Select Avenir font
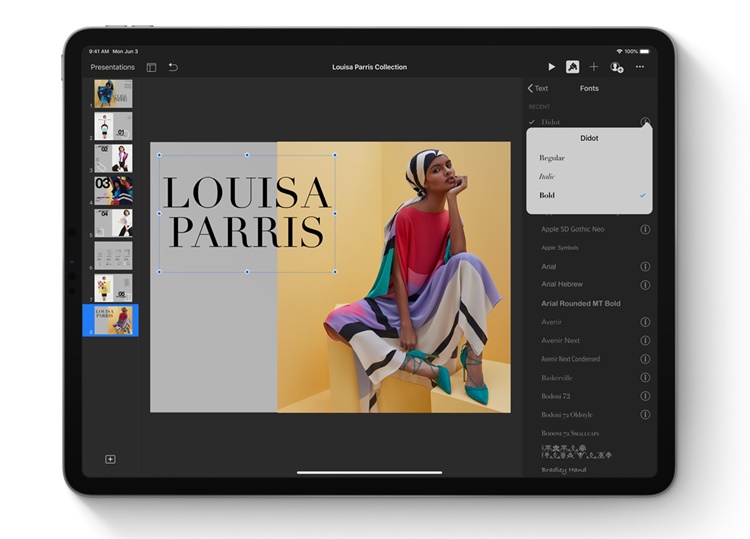750x539 pixels. coord(551,322)
